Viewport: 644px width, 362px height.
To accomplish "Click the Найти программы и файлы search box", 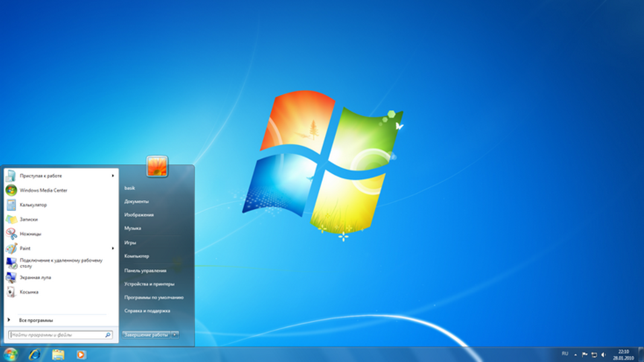I will click(60, 335).
